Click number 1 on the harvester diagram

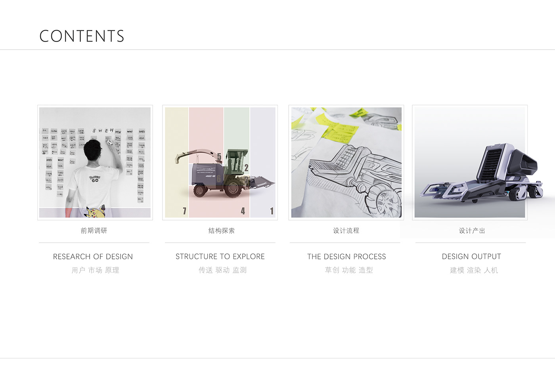coord(272,211)
